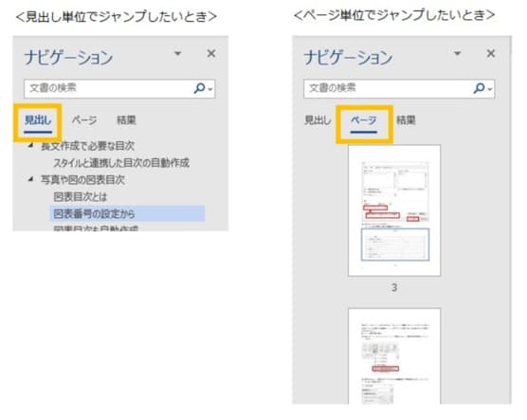The width and height of the screenshot is (527, 420).
Task: Jump to スタイルと連携した目次の自動作成 heading
Action: [x=121, y=163]
